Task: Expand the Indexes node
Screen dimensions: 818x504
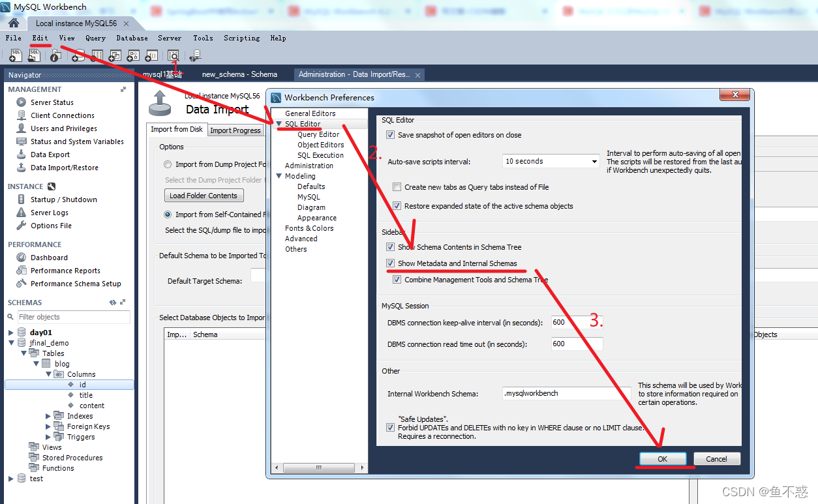Action: tap(48, 416)
